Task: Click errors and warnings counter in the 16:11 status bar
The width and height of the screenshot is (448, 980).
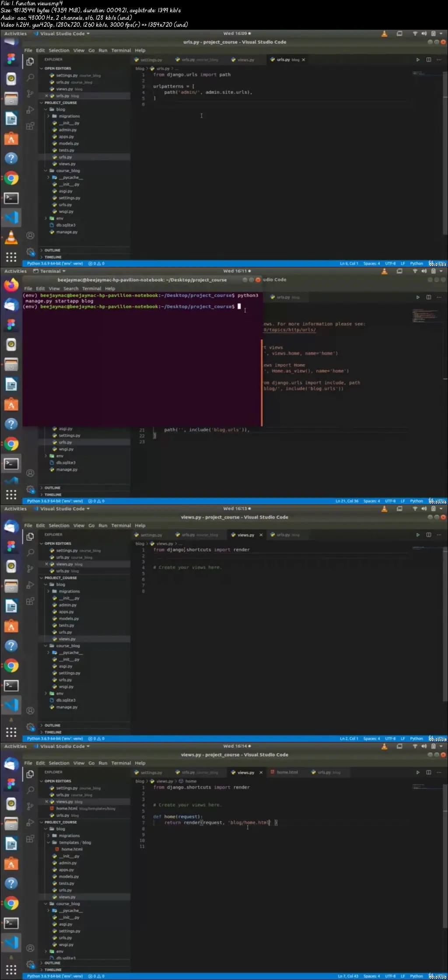Action: coord(96,501)
